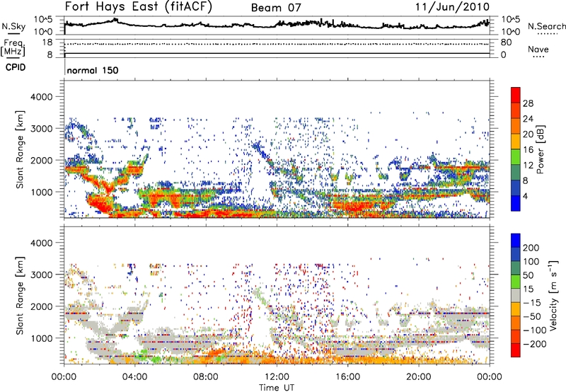This screenshot has width=566, height=392.
Task: Click the solid sky noise trace line
Action: coord(277,24)
